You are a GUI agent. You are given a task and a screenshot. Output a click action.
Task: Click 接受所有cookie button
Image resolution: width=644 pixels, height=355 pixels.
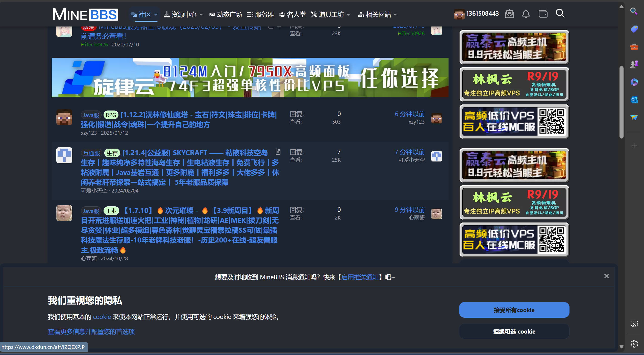[x=514, y=310]
